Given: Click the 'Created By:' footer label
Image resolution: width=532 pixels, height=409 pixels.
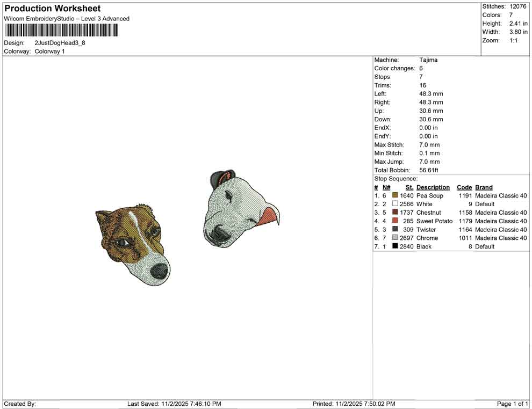Looking at the screenshot, I should click(20, 404).
